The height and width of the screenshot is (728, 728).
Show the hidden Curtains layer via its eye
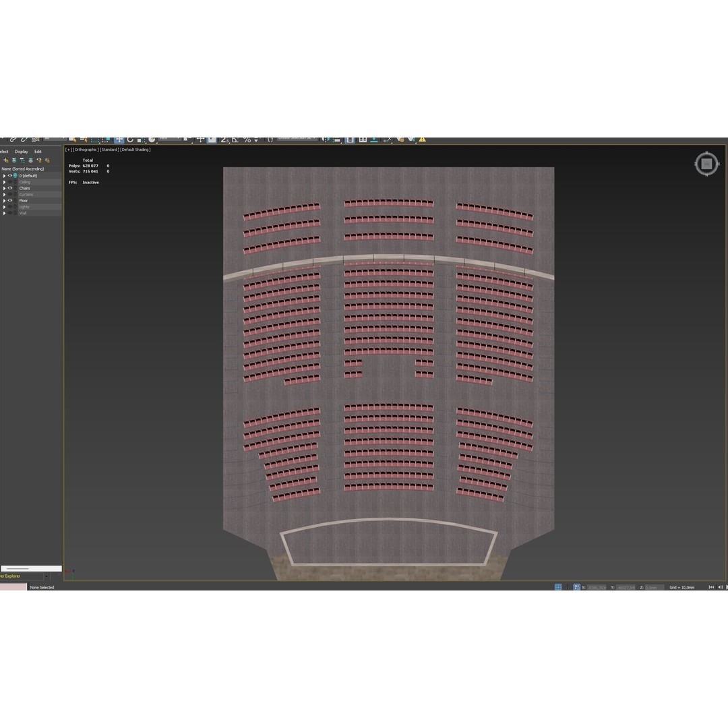point(9,195)
